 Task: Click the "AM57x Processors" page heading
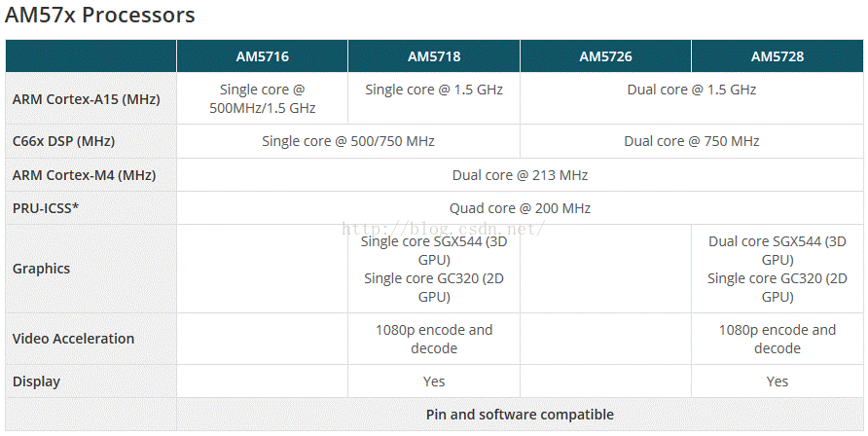[100, 17]
